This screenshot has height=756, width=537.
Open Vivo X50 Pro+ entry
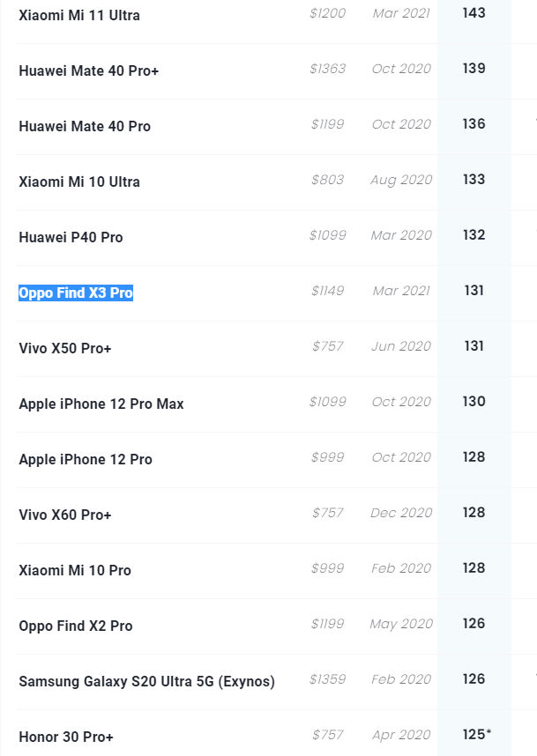coord(65,348)
